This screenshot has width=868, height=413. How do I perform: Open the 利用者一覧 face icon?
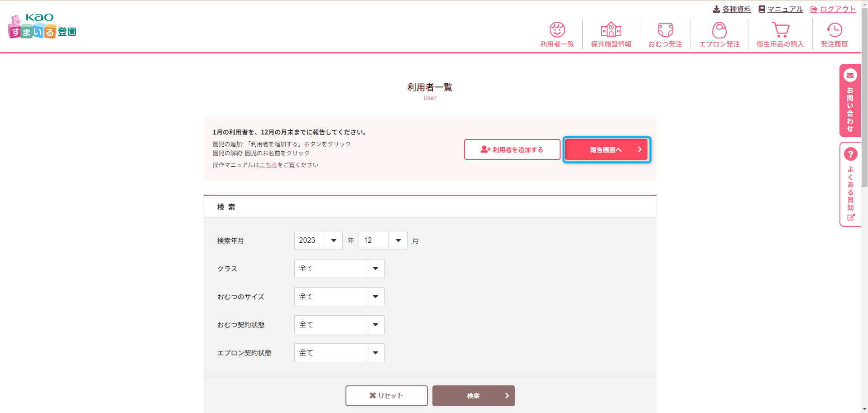coord(557,30)
